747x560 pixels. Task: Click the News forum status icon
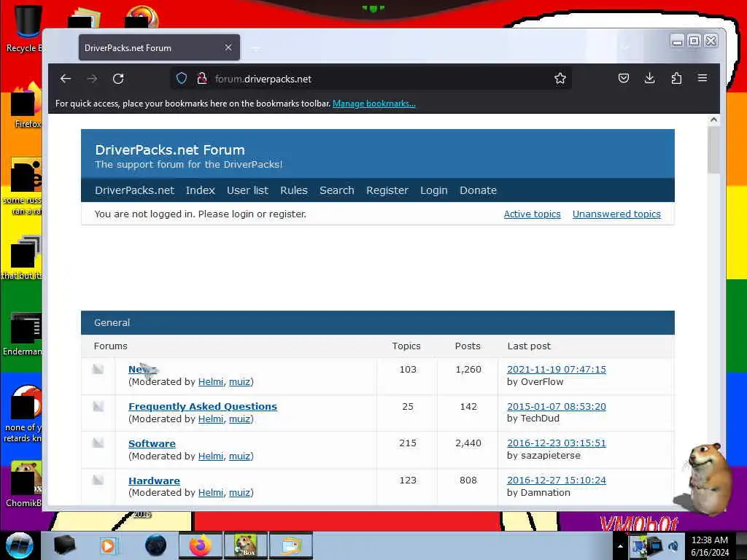pyautogui.click(x=98, y=369)
